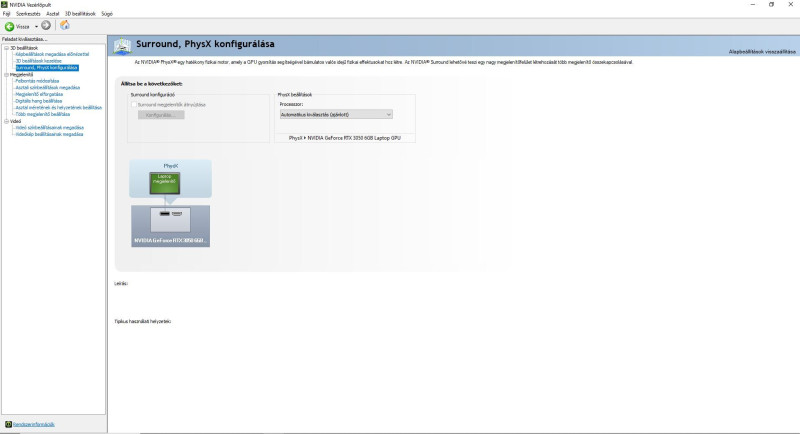Collapse the 3D beállítások tree node
Viewport: 800px width, 434px height.
click(6, 48)
